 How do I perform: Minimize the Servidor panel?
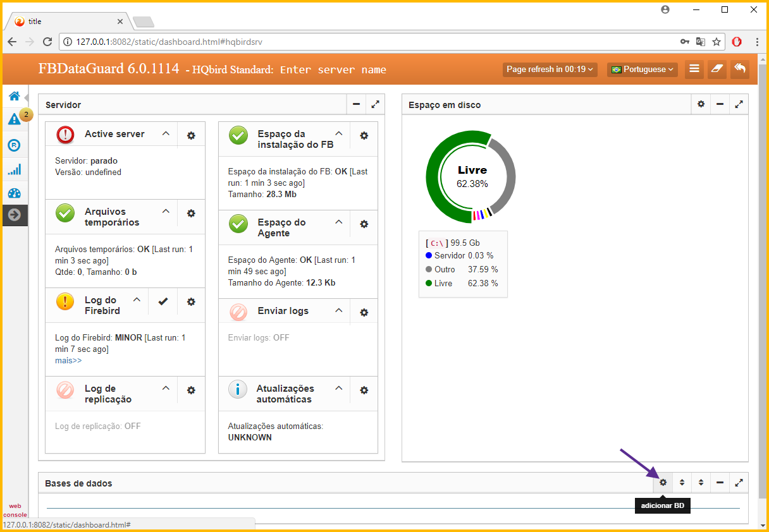point(356,104)
